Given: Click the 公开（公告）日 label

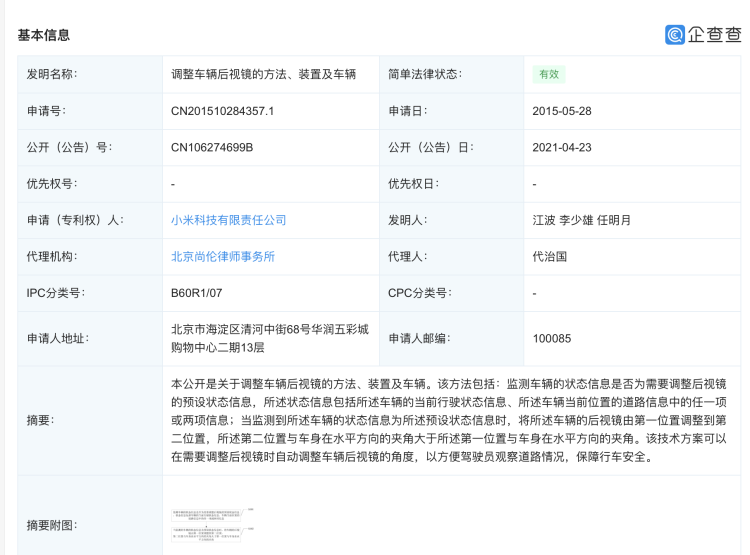Looking at the screenshot, I should click(430, 147).
